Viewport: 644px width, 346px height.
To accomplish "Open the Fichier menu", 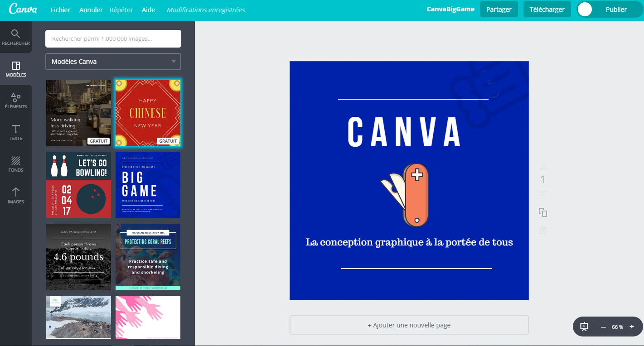I will pyautogui.click(x=60, y=10).
